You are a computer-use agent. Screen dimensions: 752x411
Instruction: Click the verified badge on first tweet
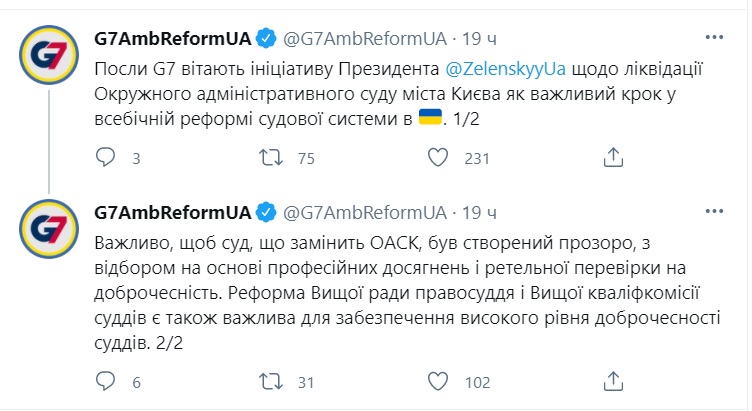266,40
